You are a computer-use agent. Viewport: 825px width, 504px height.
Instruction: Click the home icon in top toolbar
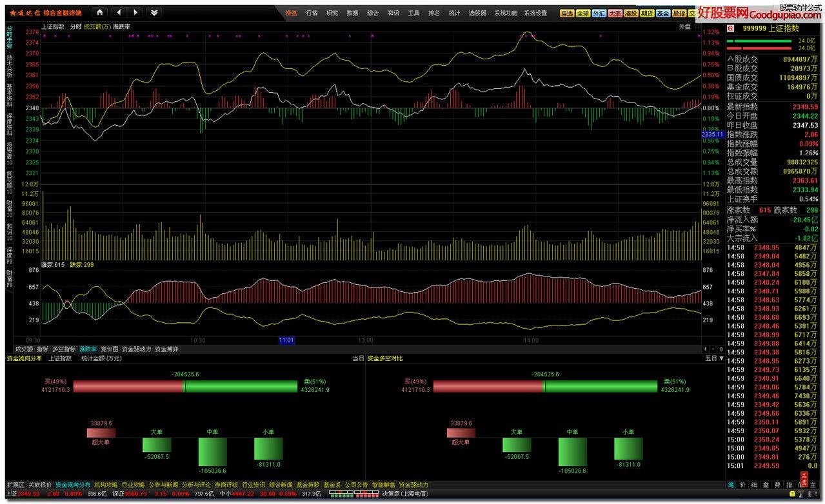pos(100,12)
